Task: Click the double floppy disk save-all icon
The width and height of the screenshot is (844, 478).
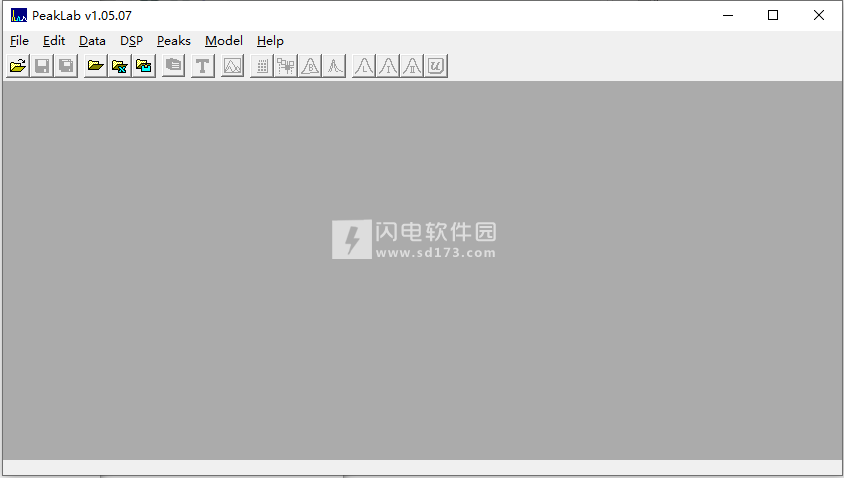Action: [x=66, y=66]
